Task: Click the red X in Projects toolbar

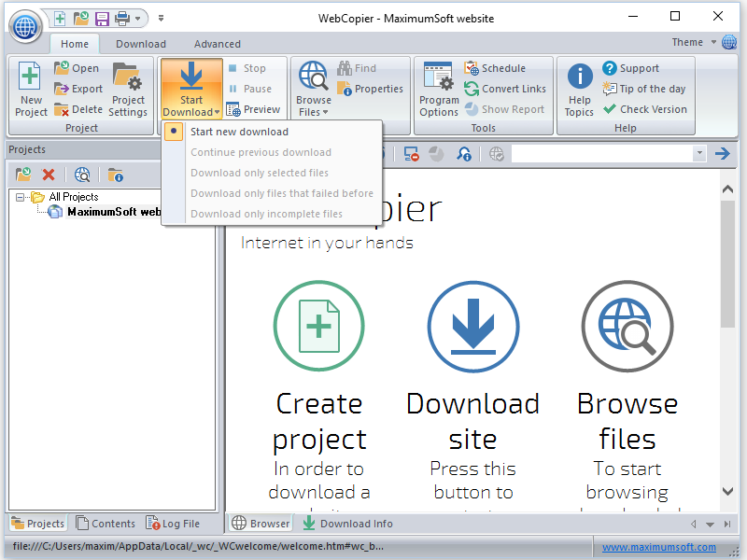Action: point(49,175)
